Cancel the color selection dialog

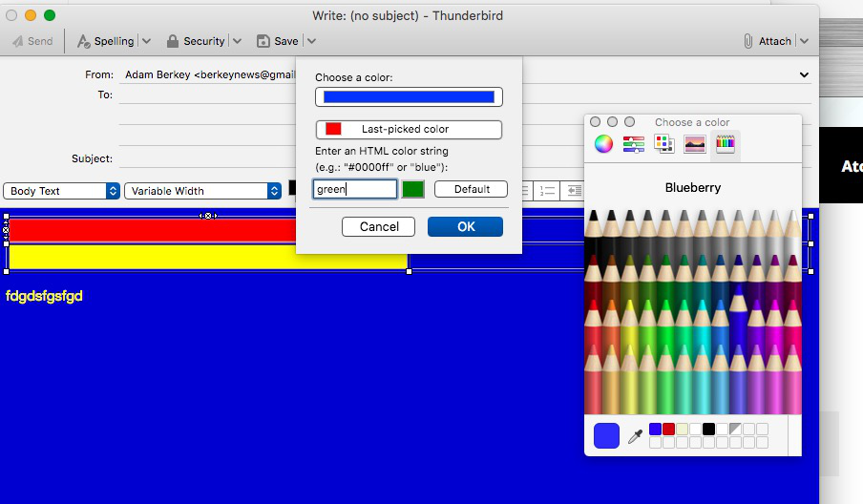click(378, 226)
